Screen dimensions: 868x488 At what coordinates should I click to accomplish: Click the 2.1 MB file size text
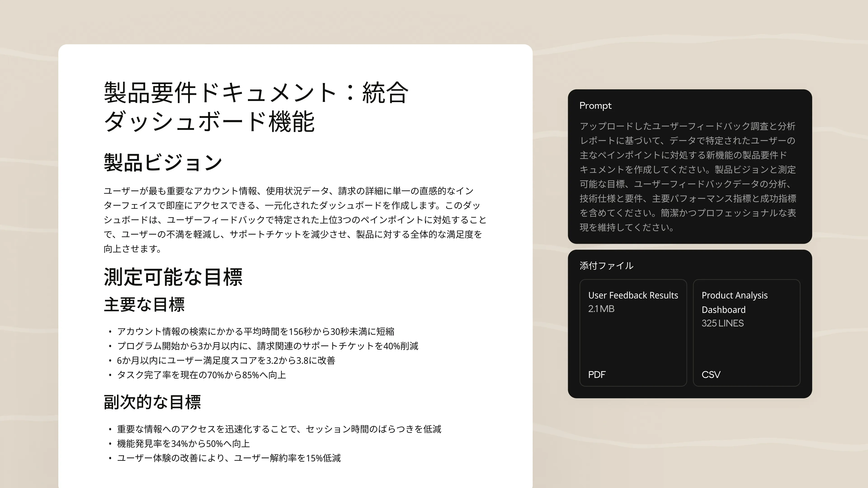click(x=601, y=309)
